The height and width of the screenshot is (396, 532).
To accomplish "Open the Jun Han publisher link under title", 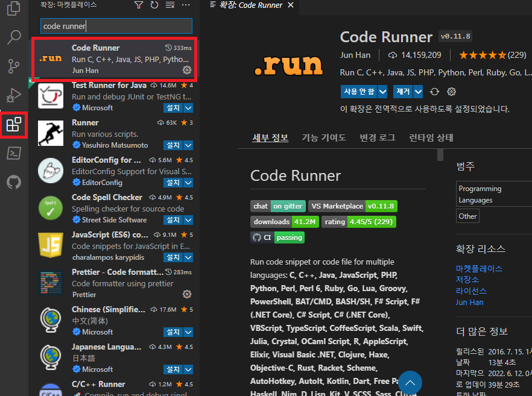I will tap(355, 55).
